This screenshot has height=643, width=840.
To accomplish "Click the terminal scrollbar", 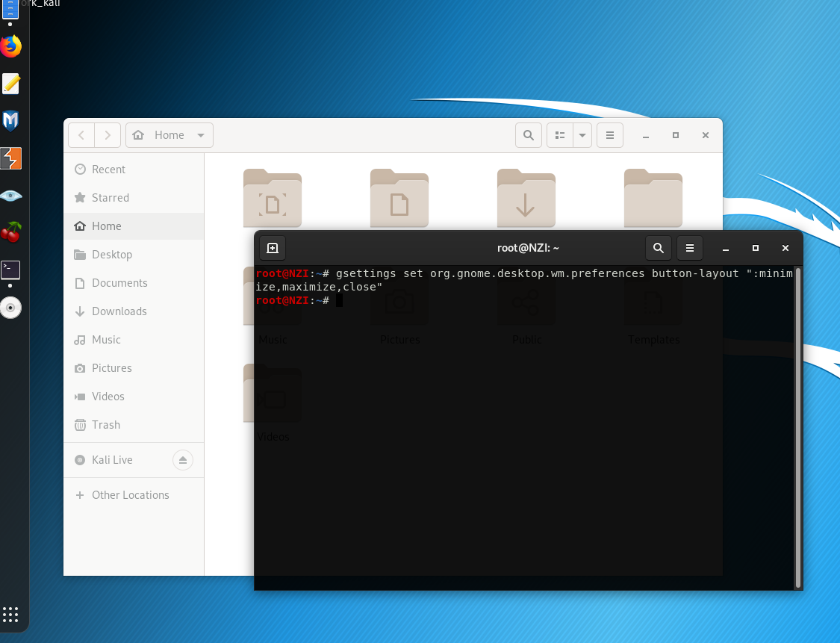I will (798, 428).
